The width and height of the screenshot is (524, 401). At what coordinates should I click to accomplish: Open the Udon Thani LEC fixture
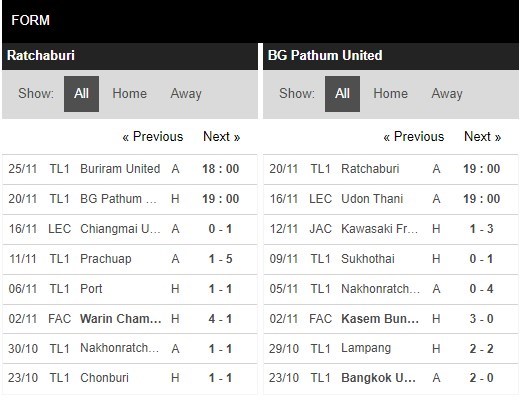click(391, 199)
